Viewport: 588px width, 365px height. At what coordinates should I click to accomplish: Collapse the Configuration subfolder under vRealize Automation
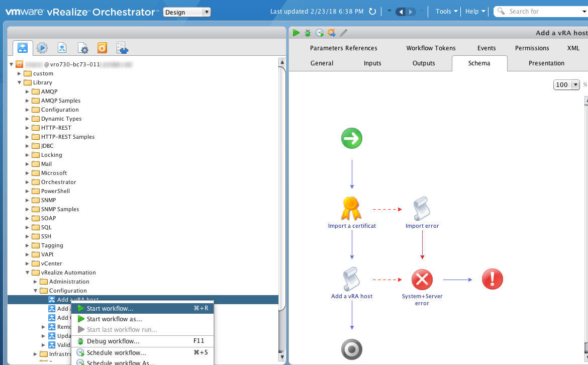coord(35,291)
